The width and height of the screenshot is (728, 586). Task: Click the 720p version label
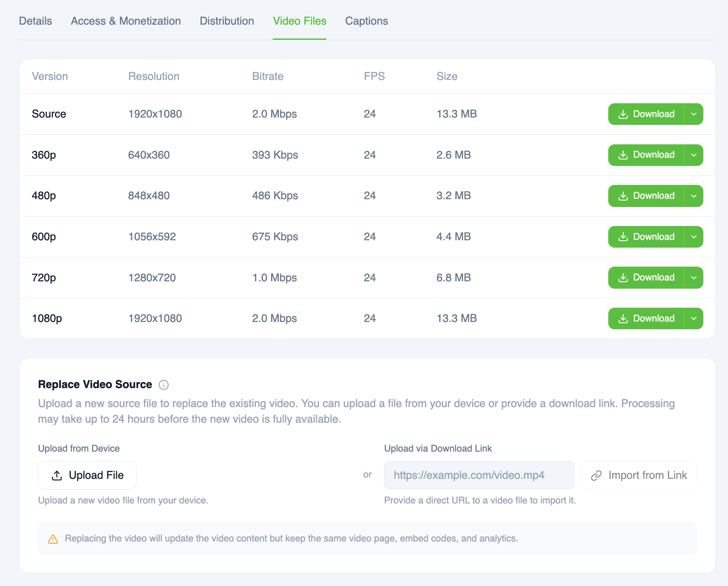[x=44, y=277]
